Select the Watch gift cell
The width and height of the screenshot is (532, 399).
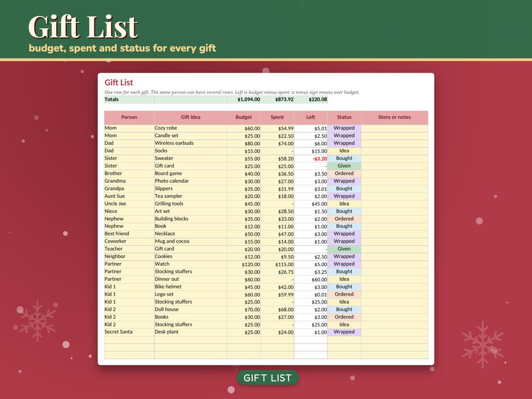point(191,264)
